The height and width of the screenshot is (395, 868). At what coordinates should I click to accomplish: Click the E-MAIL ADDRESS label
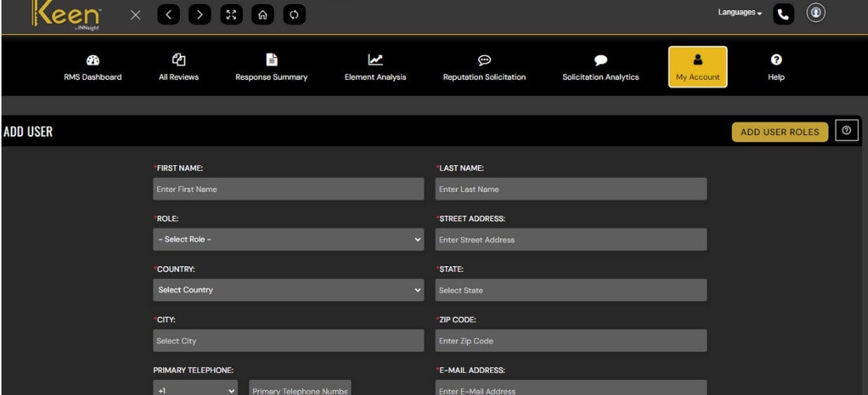[470, 370]
